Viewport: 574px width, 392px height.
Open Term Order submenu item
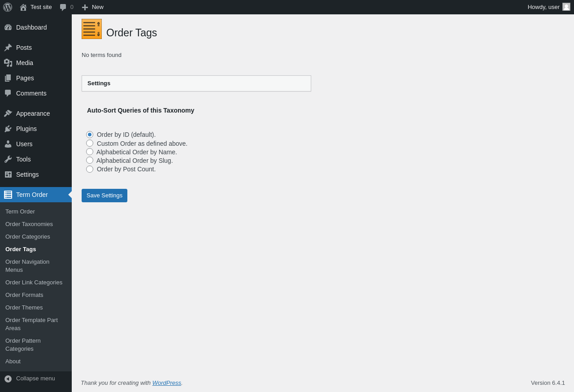[20, 212]
